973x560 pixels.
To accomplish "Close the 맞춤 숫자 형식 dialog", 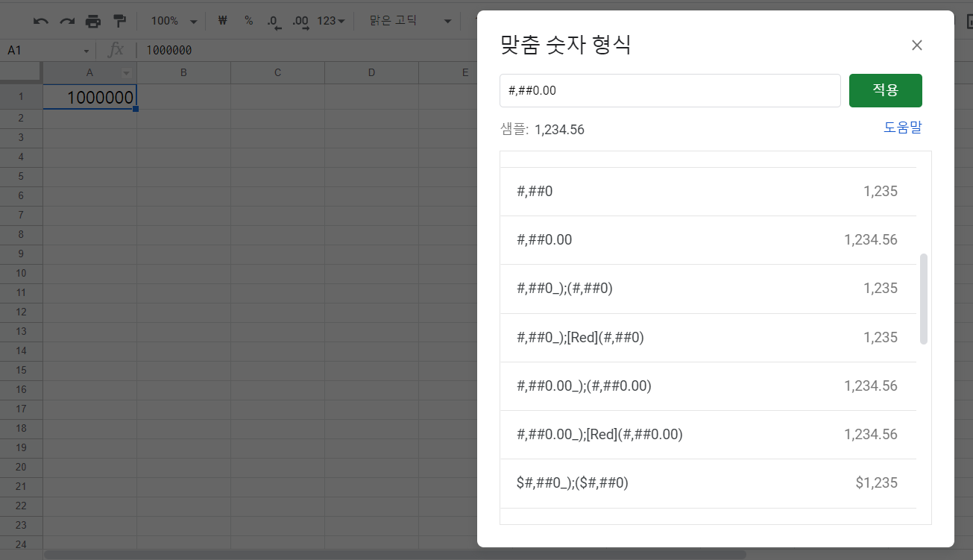I will 917,45.
